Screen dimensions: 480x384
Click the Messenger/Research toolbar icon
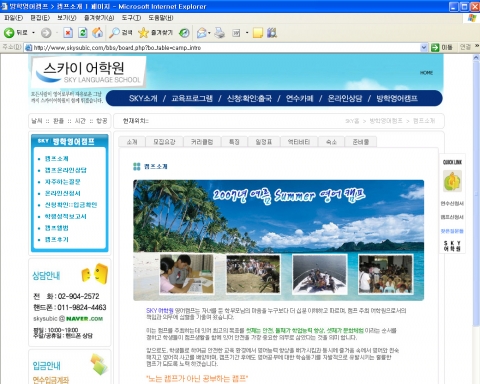[x=272, y=33]
